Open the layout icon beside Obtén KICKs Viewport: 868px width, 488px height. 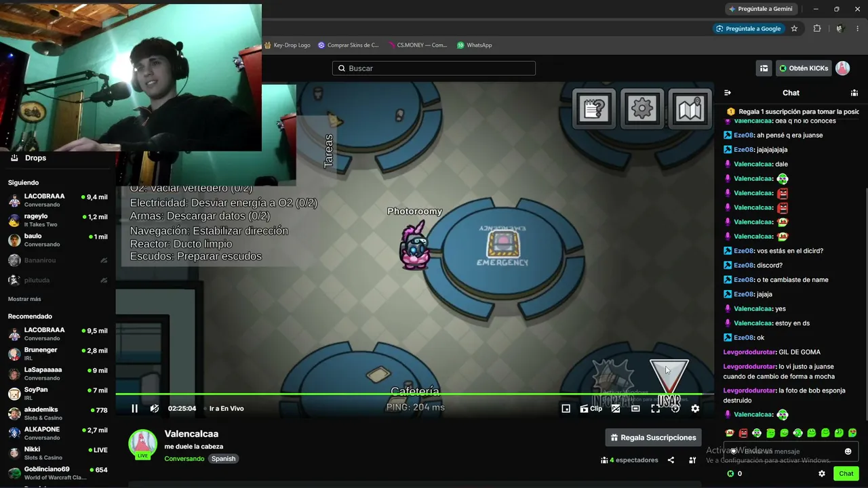764,68
